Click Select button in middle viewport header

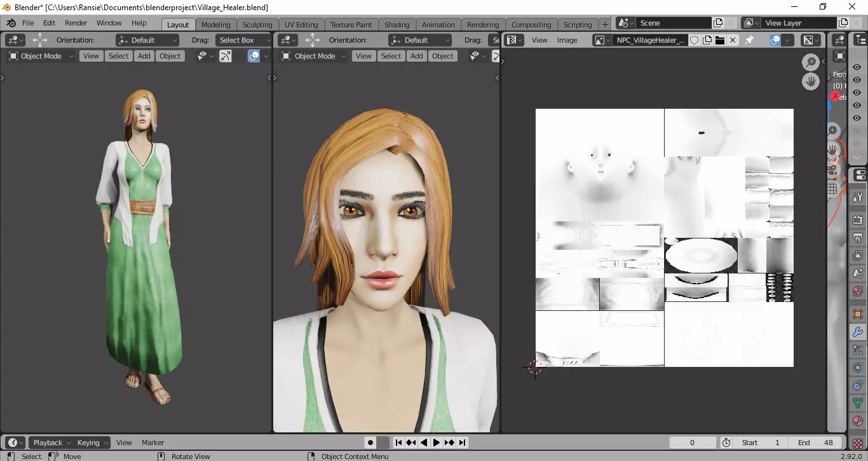click(x=391, y=56)
